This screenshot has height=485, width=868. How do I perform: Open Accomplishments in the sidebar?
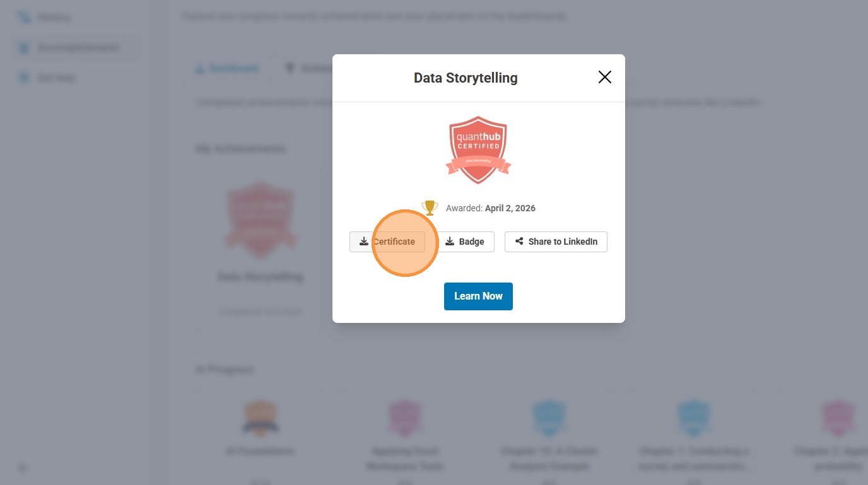click(78, 48)
